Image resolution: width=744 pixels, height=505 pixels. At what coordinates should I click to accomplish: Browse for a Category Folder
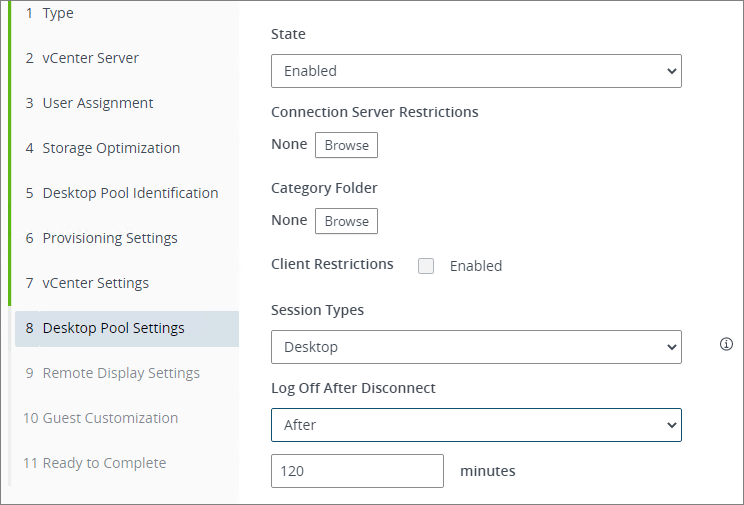click(x=346, y=221)
